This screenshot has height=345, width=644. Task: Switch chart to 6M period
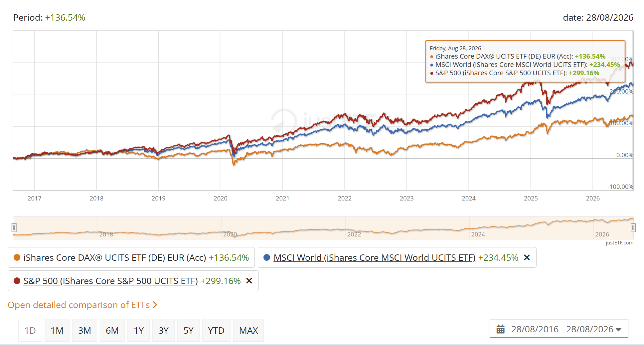click(112, 330)
